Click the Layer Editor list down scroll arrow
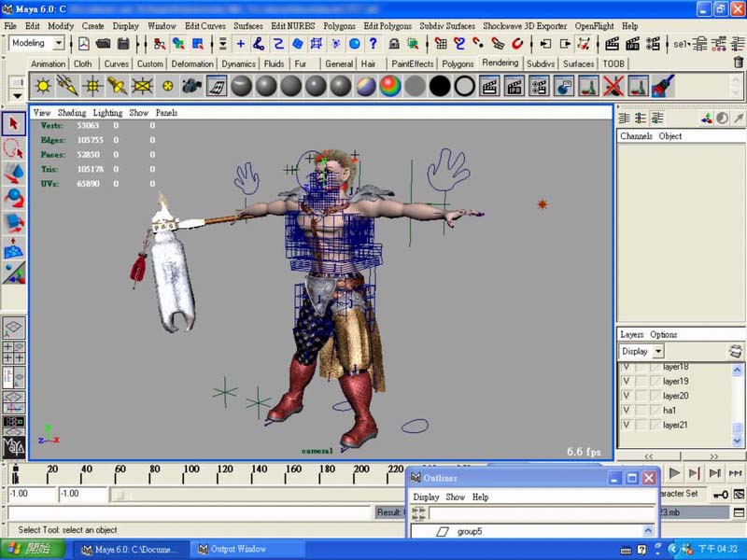 pos(737,441)
